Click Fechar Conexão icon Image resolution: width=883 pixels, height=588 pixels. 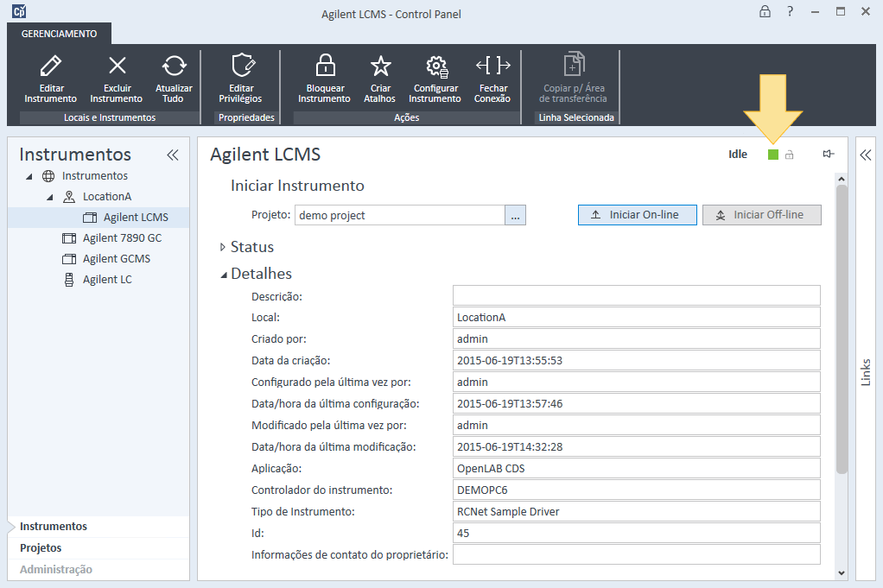point(492,66)
